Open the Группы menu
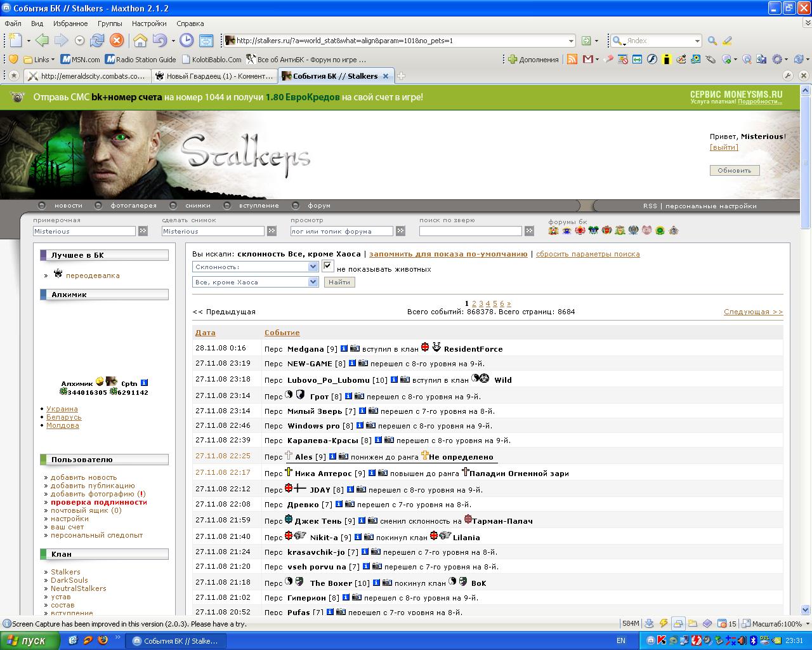 [110, 23]
